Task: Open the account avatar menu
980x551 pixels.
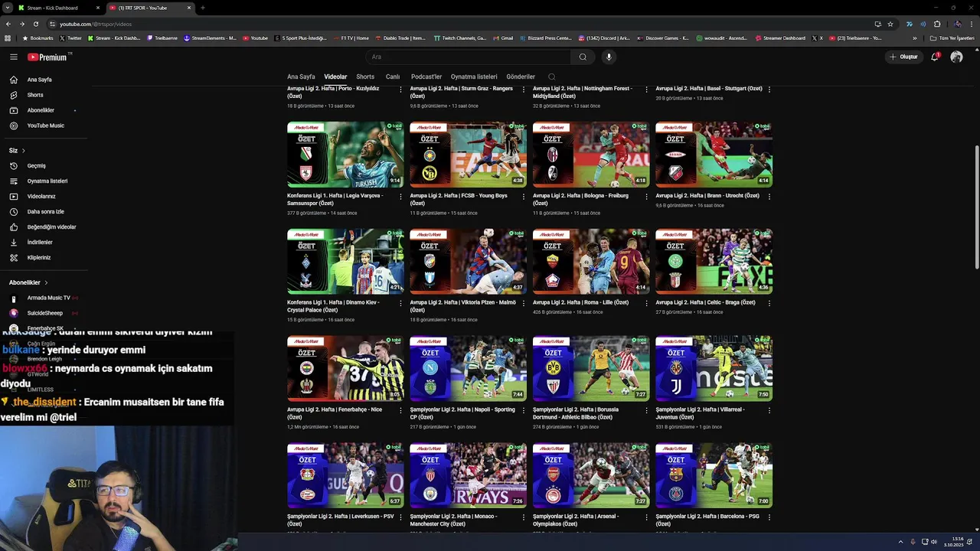Action: [956, 57]
